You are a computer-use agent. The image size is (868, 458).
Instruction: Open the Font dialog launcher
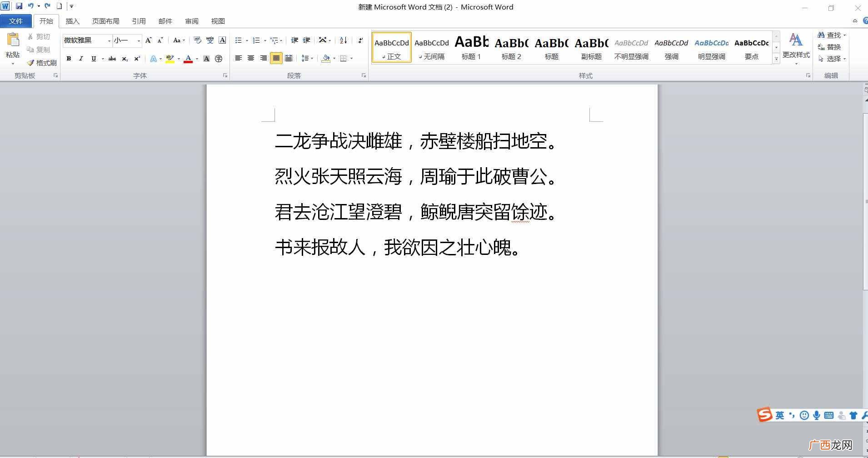click(225, 75)
